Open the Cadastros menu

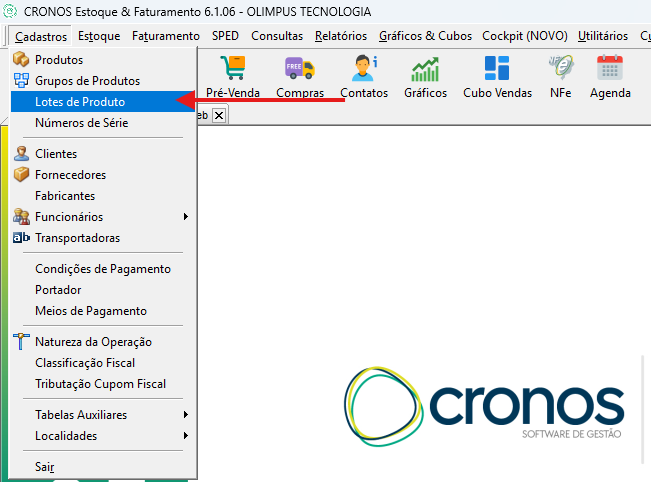click(x=41, y=37)
